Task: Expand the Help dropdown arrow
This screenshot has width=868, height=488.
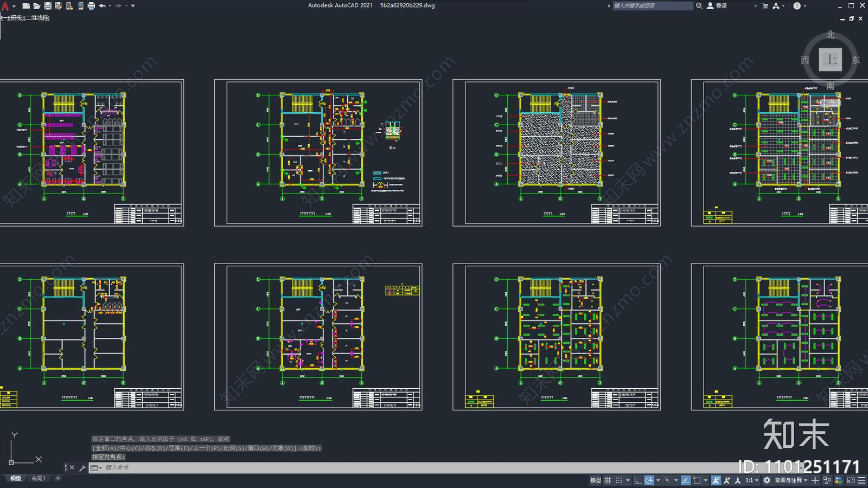Action: point(805,6)
